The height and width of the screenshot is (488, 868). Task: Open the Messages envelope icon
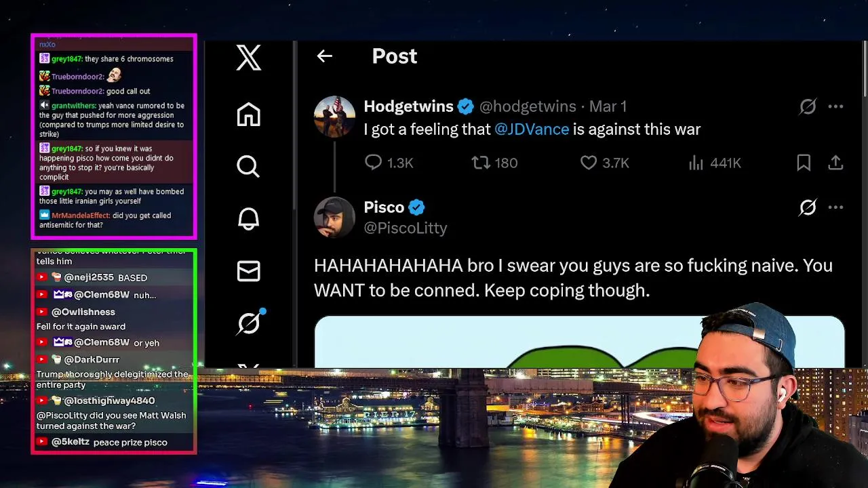pos(248,271)
